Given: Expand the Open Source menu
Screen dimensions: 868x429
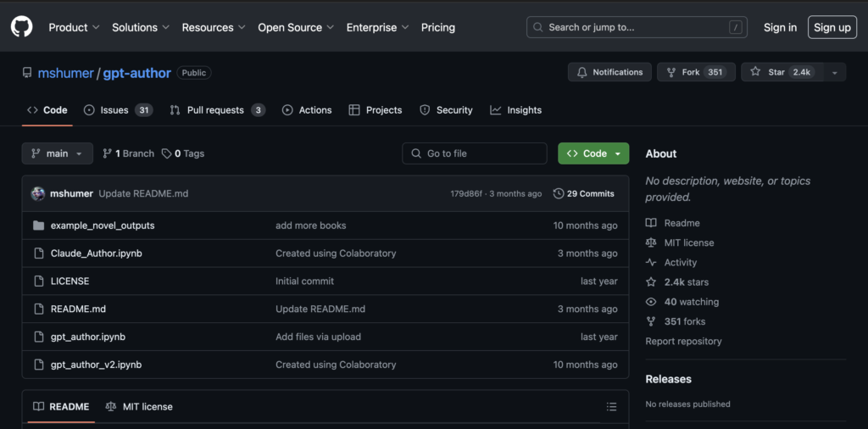Looking at the screenshot, I should [x=296, y=27].
